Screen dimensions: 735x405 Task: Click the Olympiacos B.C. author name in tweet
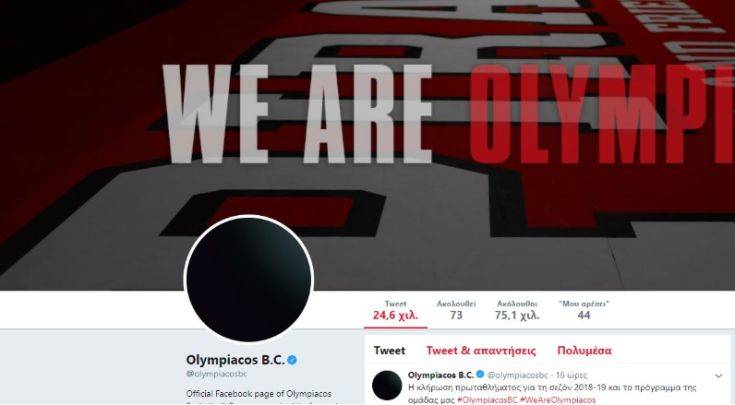point(441,375)
